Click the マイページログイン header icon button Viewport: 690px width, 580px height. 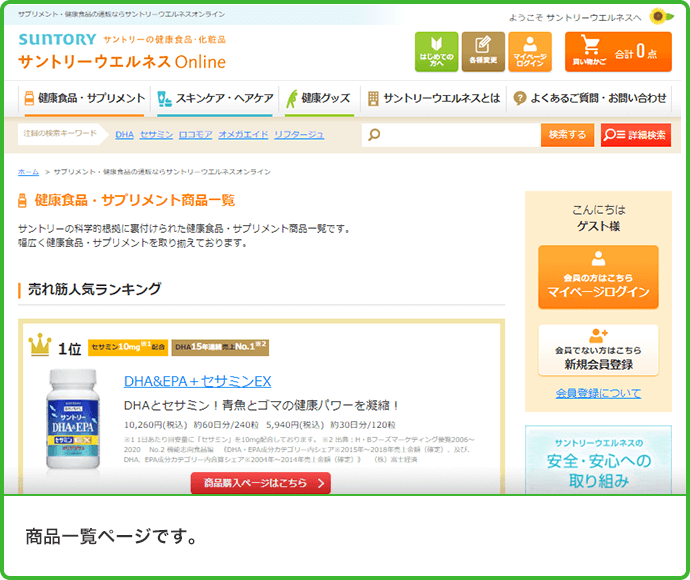pos(530,52)
